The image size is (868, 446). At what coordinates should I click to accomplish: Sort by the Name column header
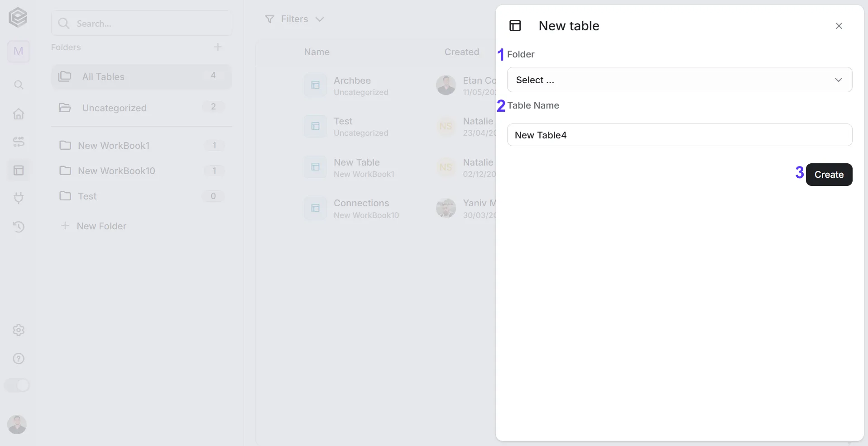click(317, 52)
